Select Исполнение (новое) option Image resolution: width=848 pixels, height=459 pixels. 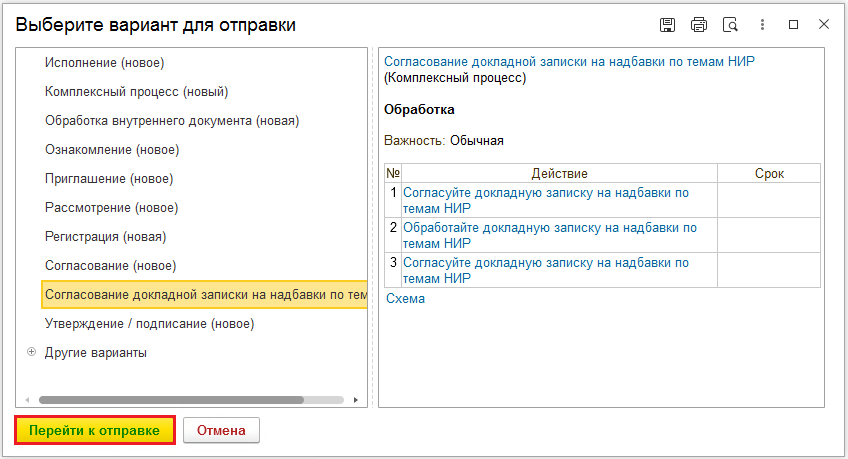tap(104, 63)
